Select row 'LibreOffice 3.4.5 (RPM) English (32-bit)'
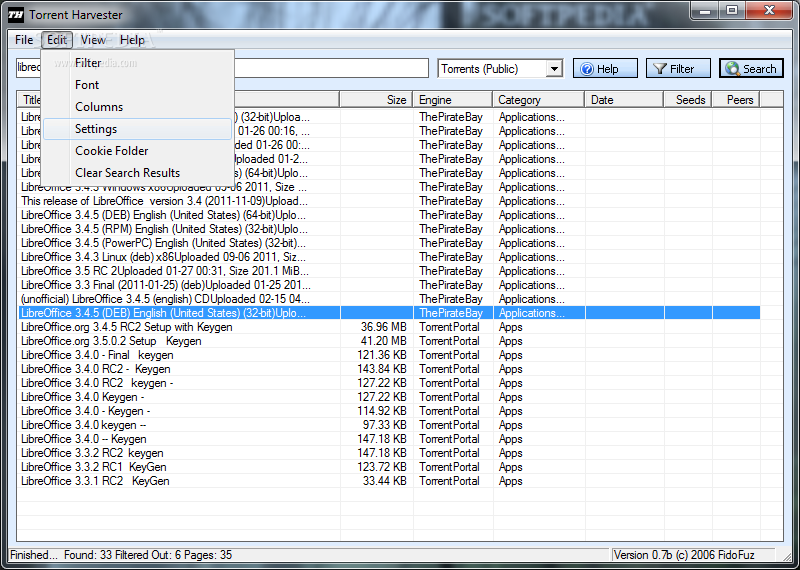The image size is (800, 570). pos(389,229)
